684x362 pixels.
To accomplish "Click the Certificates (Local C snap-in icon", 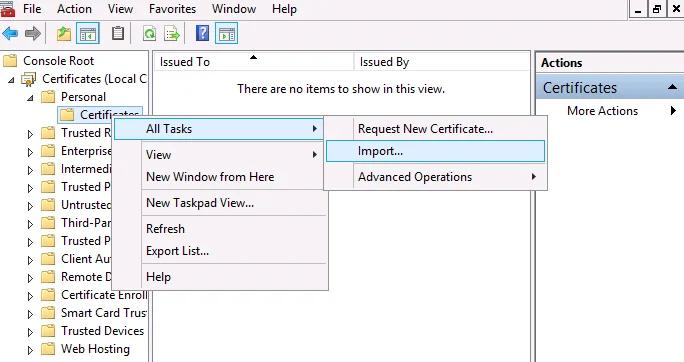I will point(29,79).
